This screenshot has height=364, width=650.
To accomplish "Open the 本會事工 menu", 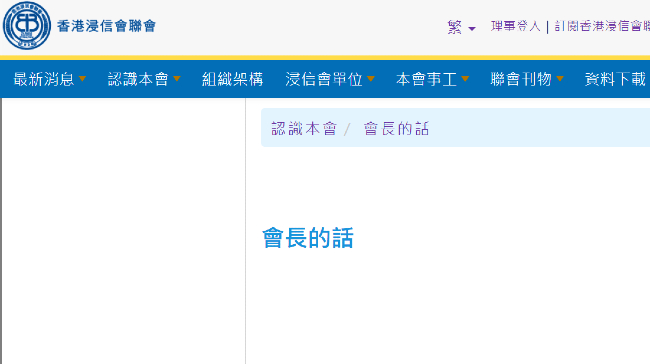I will click(427, 79).
